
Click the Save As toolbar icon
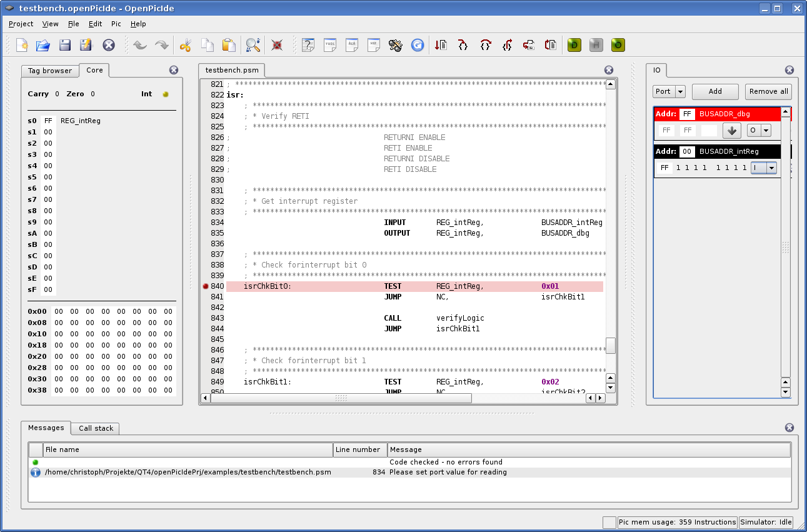coord(86,45)
